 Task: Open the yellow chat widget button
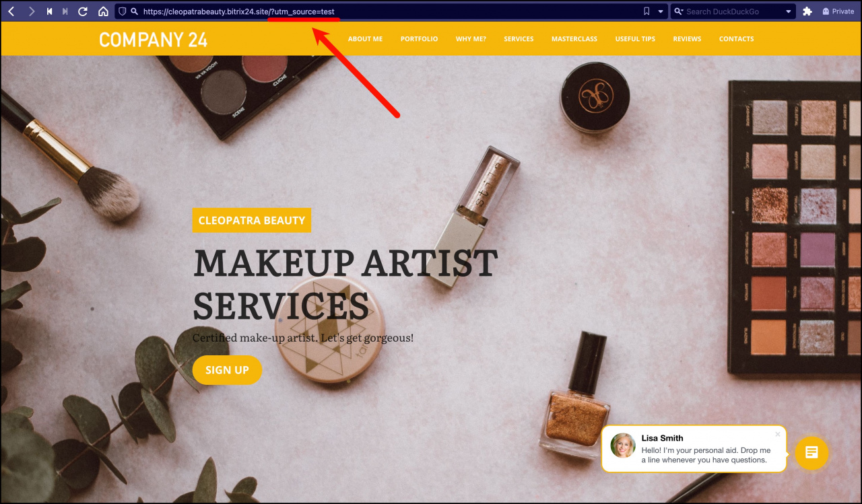click(811, 453)
